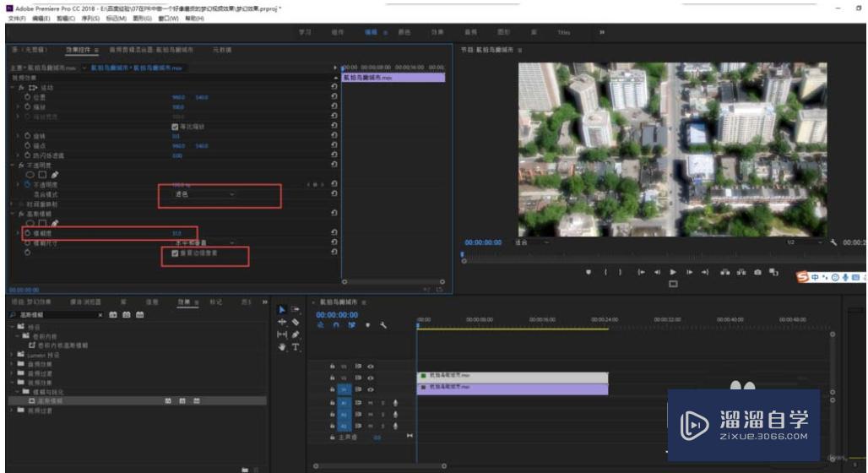Open 序列 Sequence menu
This screenshot has width=868, height=473.
tap(91, 19)
